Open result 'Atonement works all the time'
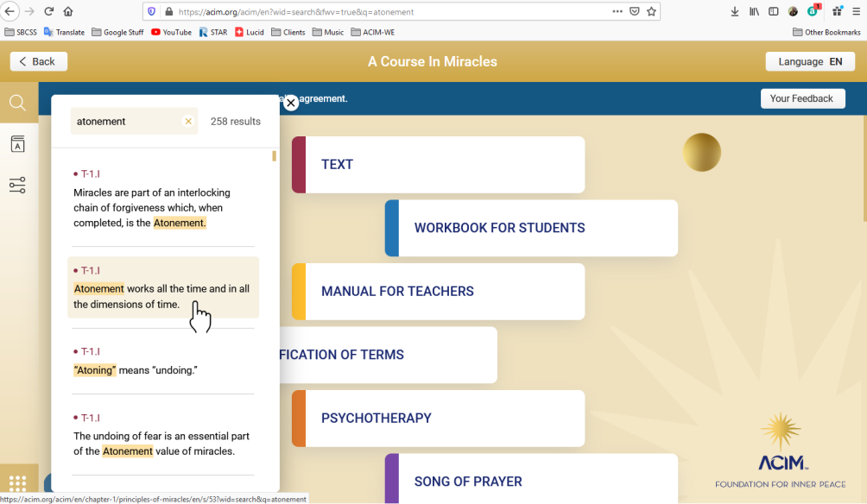 [x=162, y=287]
